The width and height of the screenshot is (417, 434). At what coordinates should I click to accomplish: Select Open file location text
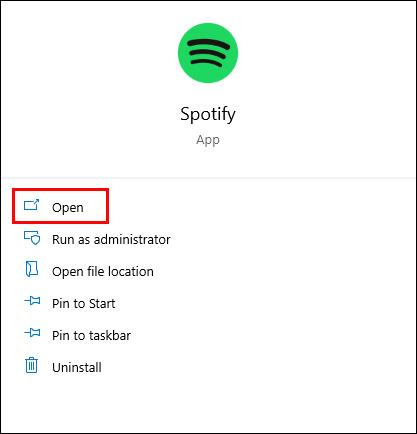103,271
